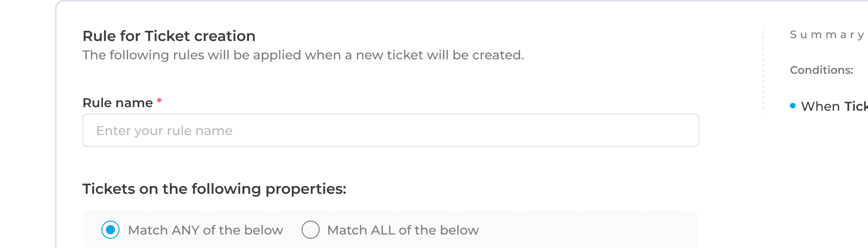This screenshot has height=248, width=868.
Task: Click the 'Rule for Ticket creation' heading
Action: coord(169,36)
